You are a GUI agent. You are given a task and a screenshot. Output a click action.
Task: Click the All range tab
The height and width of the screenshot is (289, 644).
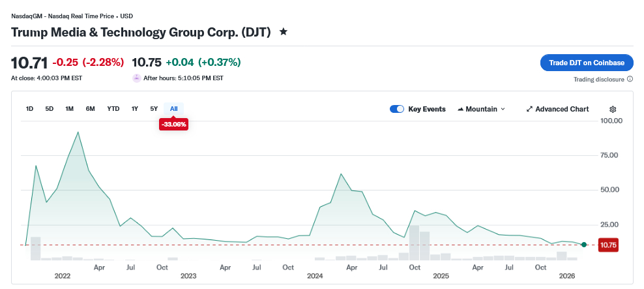pyautogui.click(x=173, y=108)
